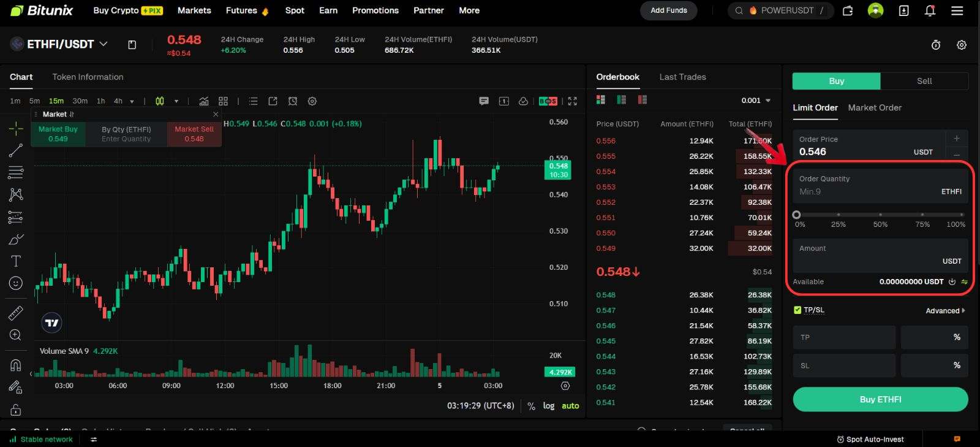Toggle the B/S trade markers
The image size is (980, 447).
(548, 101)
